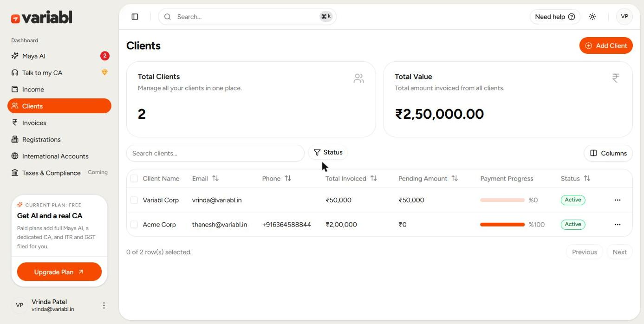644x324 pixels.
Task: Click Acme Corp payment progress bar
Action: (x=502, y=224)
